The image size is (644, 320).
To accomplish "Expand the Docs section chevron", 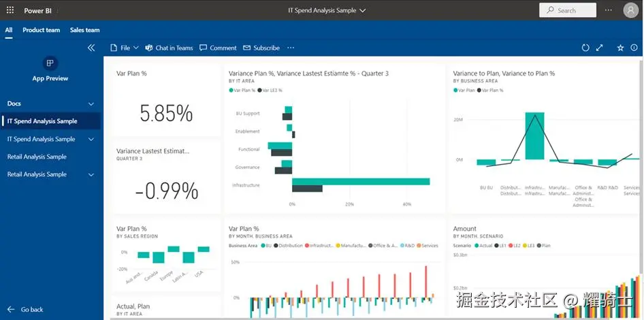I will point(91,104).
